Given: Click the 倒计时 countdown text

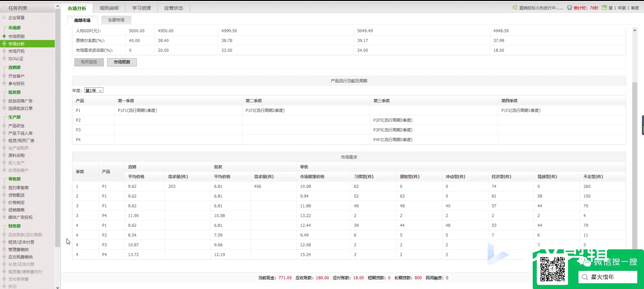Looking at the screenshot, I should tap(586, 8).
